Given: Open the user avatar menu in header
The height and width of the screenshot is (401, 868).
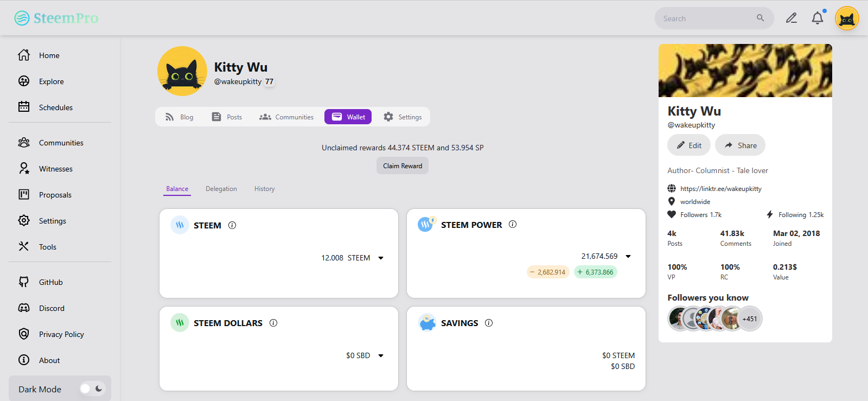Looking at the screenshot, I should tap(847, 18).
